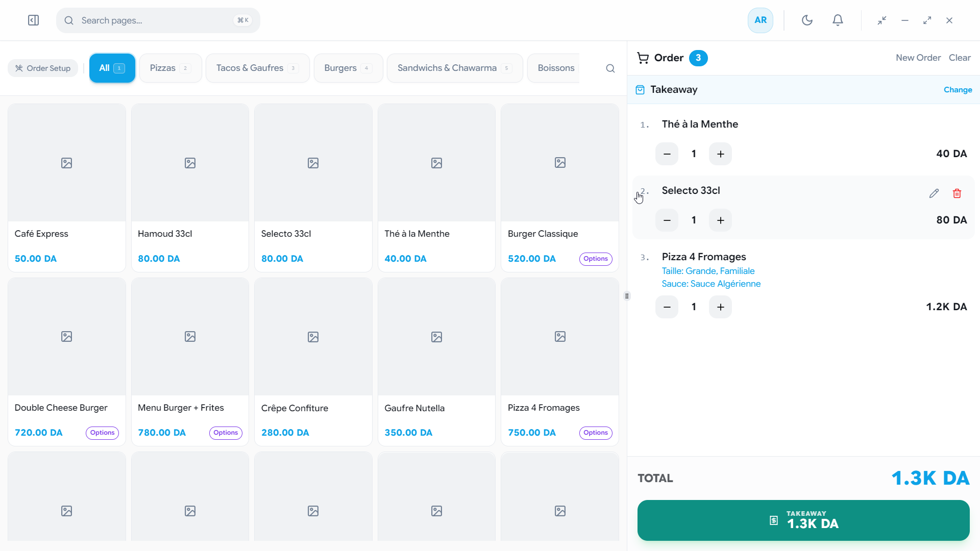980x551 pixels.
Task: Select the All category tab
Action: tap(112, 68)
